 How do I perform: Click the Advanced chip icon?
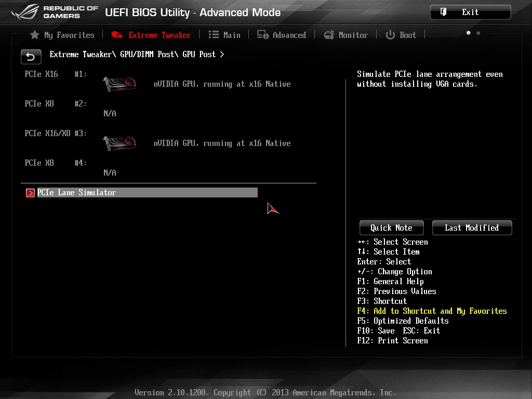(x=262, y=35)
